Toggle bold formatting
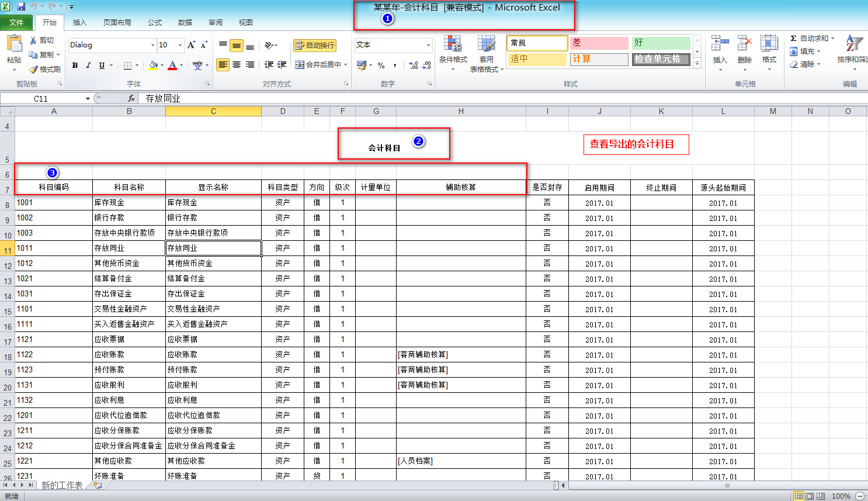 pyautogui.click(x=75, y=65)
